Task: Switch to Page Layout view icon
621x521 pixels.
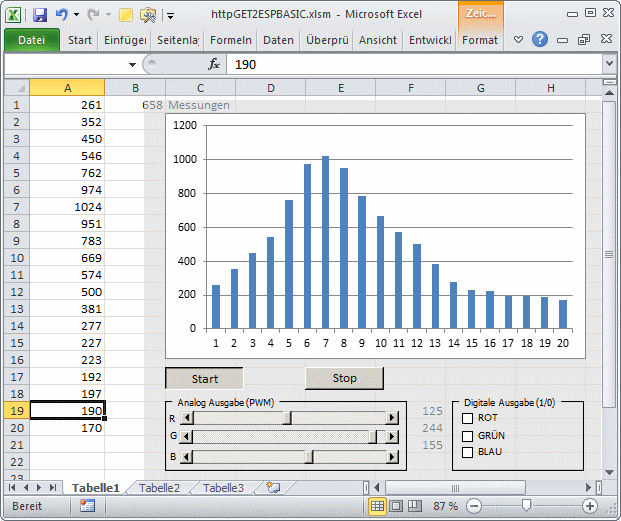Action: (x=396, y=506)
